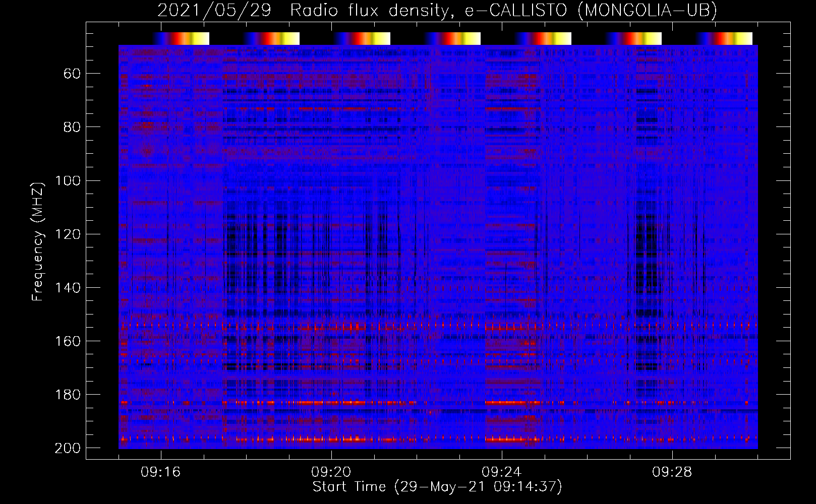Screen dimensions: 816x504
Task: Click the plot title mentioning e-CALLISTO MONGOLIA-UB
Action: pyautogui.click(x=437, y=10)
